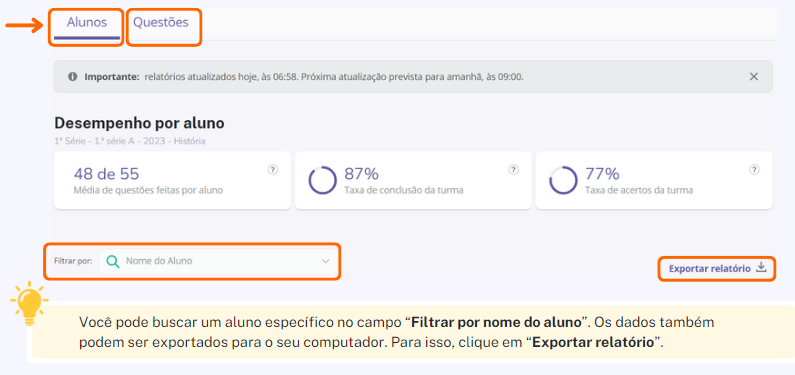Open the Questões tab
Image resolution: width=795 pixels, height=375 pixels.
click(x=161, y=23)
